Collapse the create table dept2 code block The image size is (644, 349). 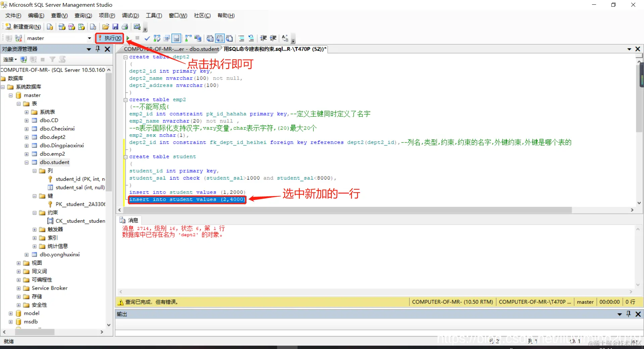(125, 57)
